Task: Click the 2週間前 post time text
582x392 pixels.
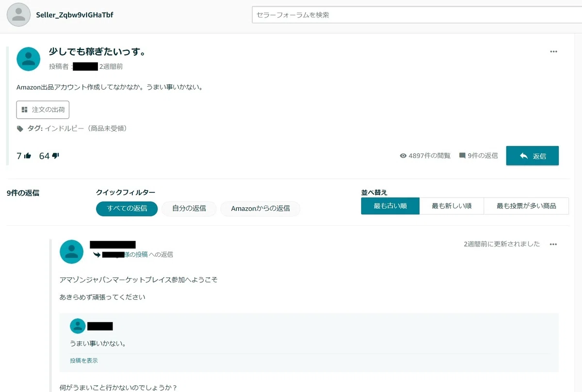Action: click(111, 66)
